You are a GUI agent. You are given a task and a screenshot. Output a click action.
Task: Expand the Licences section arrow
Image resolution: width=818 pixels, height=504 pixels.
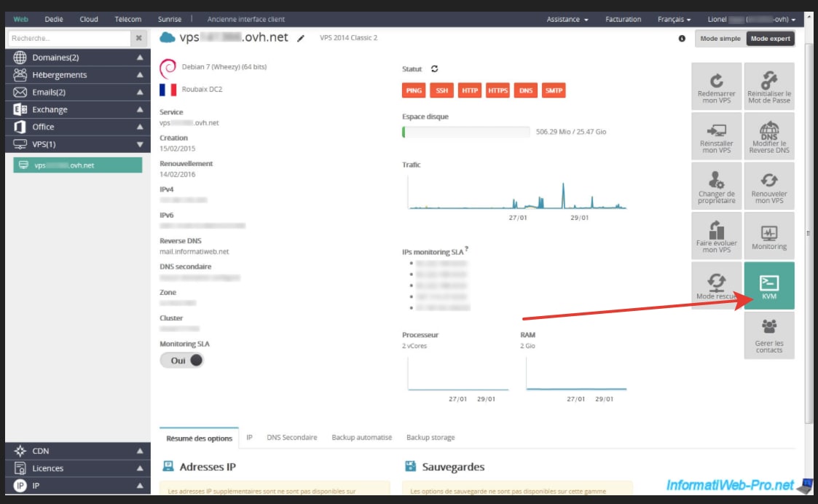tap(140, 468)
